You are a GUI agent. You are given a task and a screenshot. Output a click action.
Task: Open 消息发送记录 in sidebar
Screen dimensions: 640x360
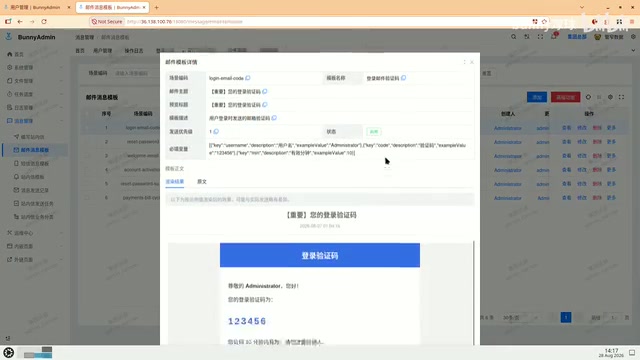[35, 190]
